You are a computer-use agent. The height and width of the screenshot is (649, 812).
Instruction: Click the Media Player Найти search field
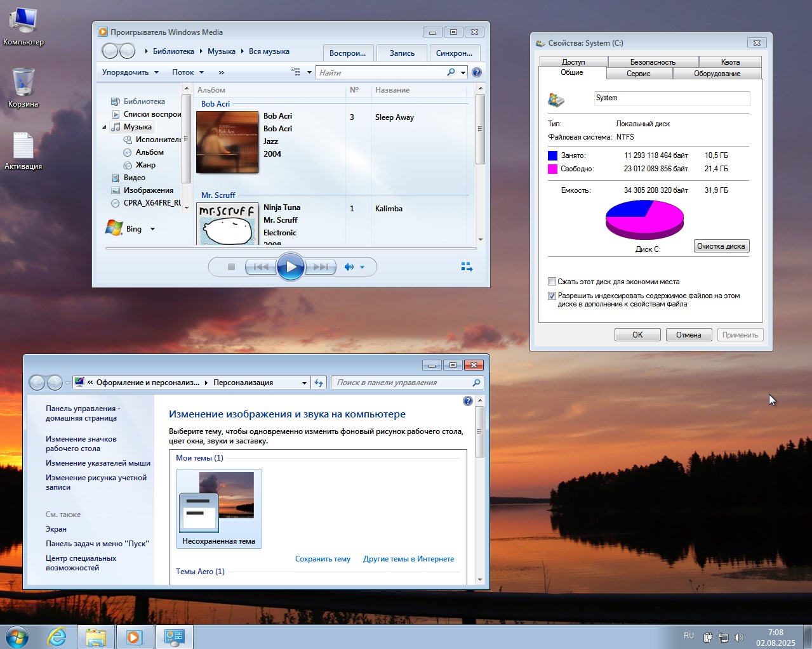(x=380, y=72)
